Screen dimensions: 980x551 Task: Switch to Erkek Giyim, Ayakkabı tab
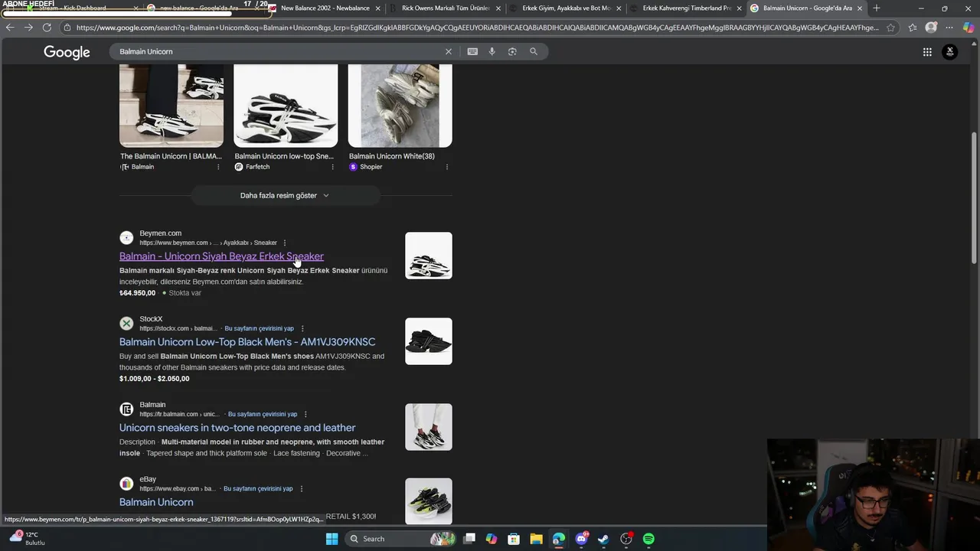coord(566,8)
